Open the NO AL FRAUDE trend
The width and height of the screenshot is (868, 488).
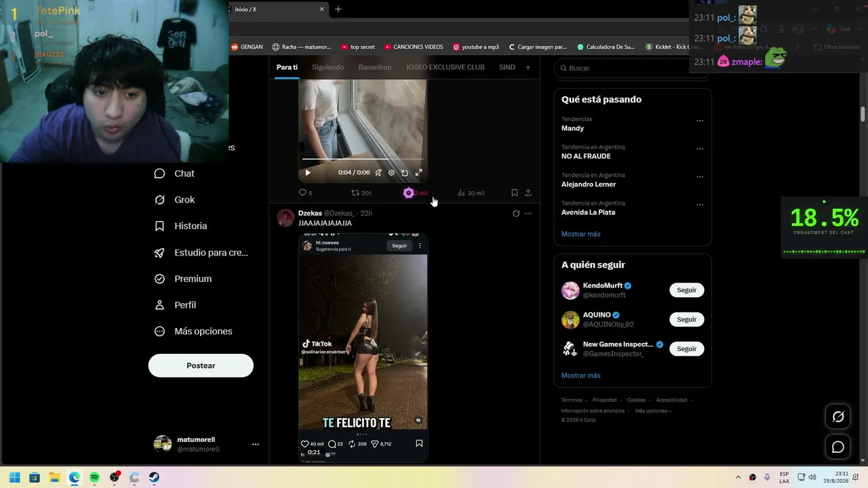pyautogui.click(x=586, y=156)
